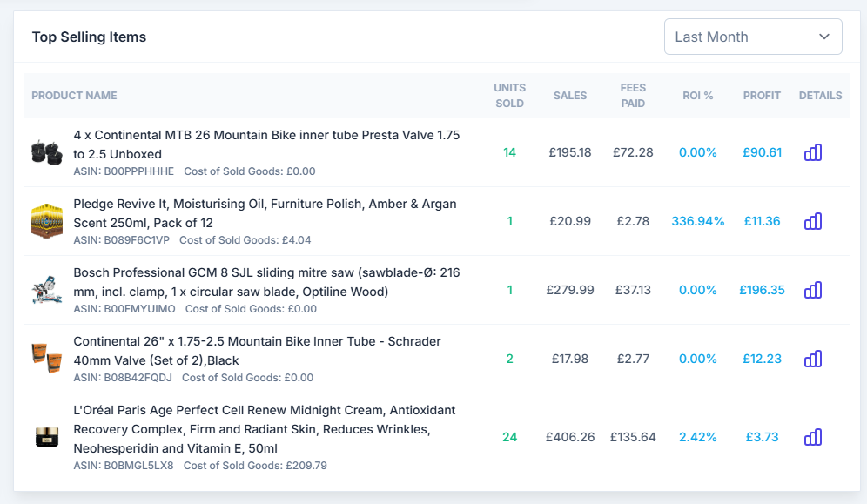This screenshot has width=867, height=504.
Task: Click the Pledge Revive It product name
Action: click(x=265, y=212)
